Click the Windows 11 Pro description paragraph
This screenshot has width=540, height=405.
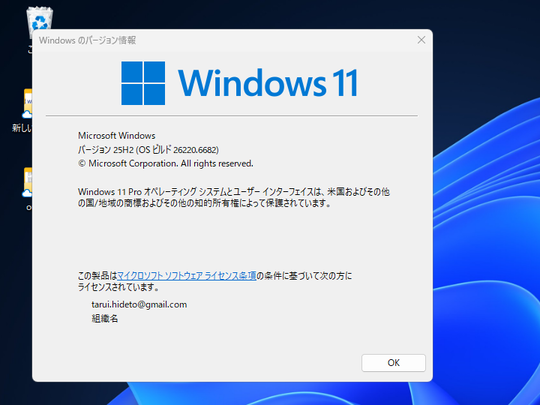pos(233,197)
